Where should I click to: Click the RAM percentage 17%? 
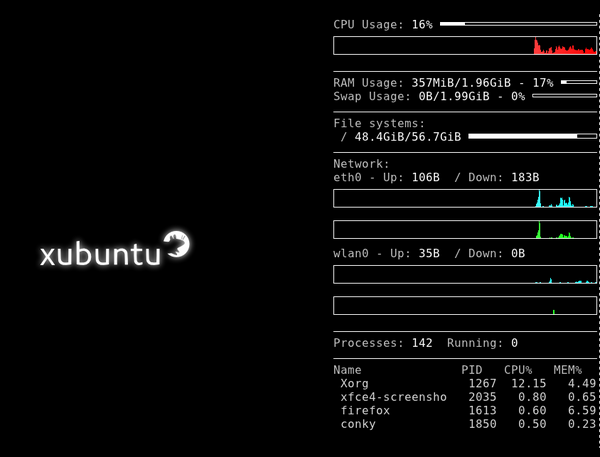543,83
